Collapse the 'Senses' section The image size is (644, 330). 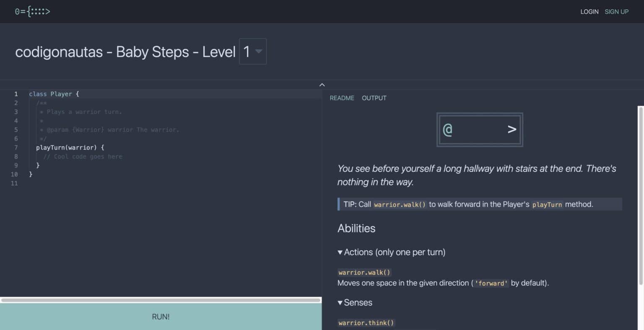point(340,302)
